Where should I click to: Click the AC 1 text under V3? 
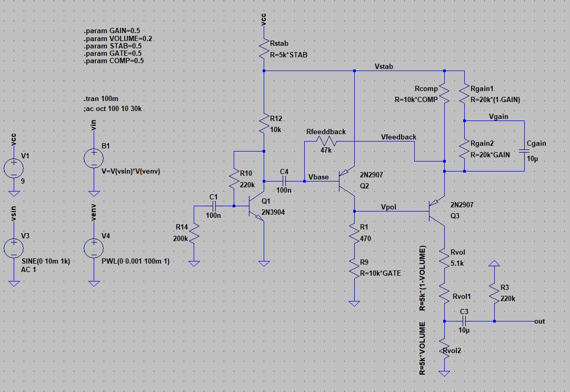(x=29, y=269)
